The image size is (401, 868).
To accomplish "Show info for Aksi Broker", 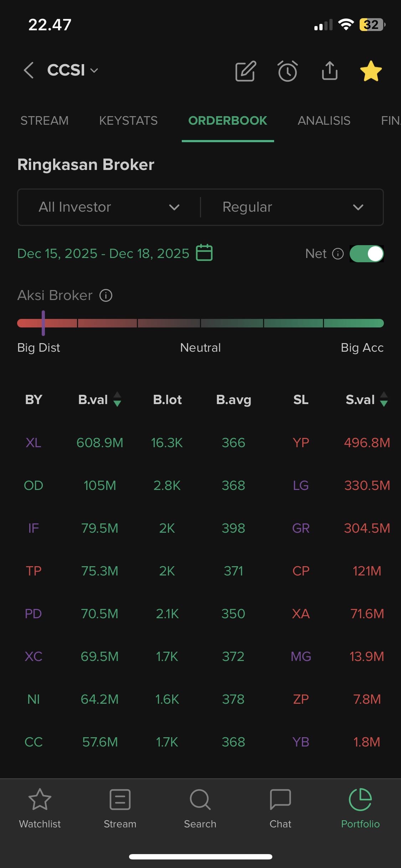I will click(106, 295).
